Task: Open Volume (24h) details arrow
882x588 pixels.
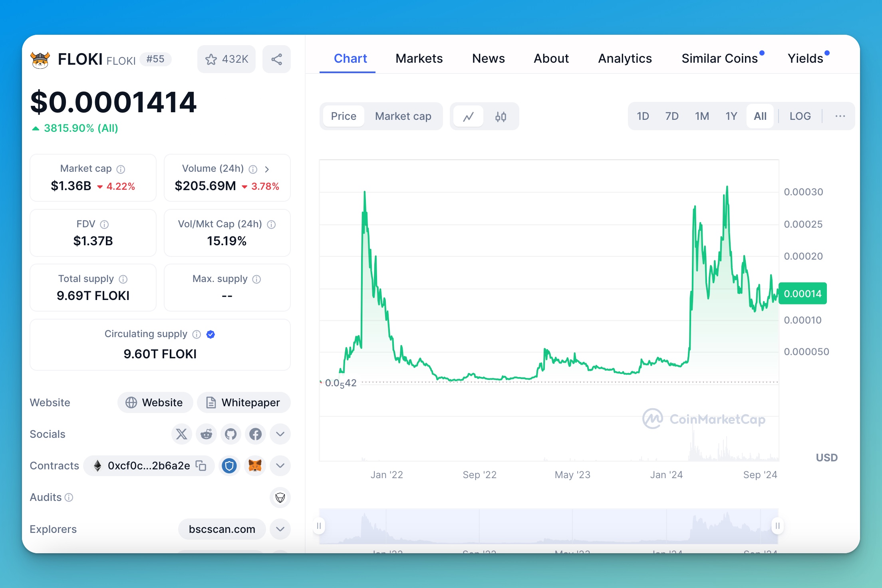Action: pos(267,169)
